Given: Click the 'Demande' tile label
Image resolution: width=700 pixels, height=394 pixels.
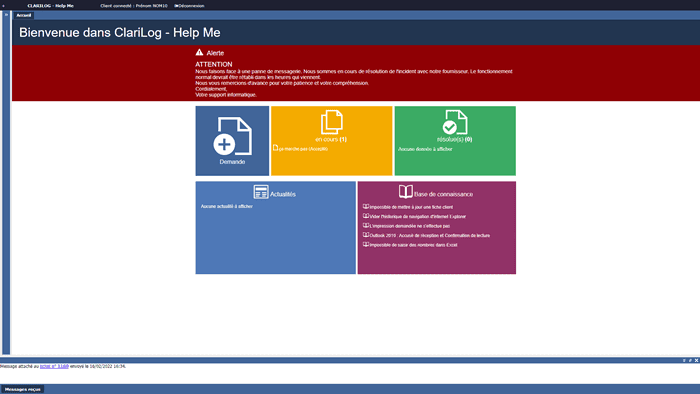Looking at the screenshot, I should tap(232, 162).
